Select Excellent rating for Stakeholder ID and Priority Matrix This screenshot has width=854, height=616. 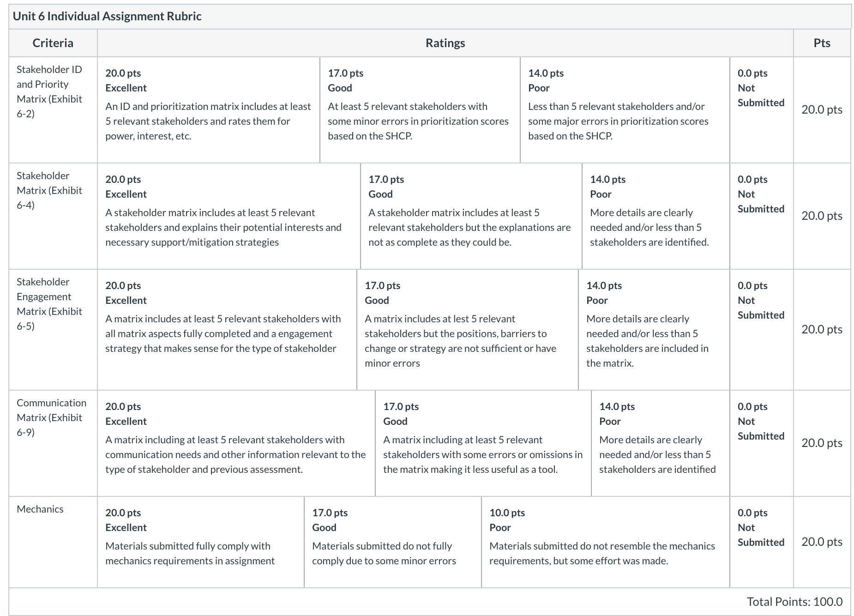pyautogui.click(x=209, y=110)
